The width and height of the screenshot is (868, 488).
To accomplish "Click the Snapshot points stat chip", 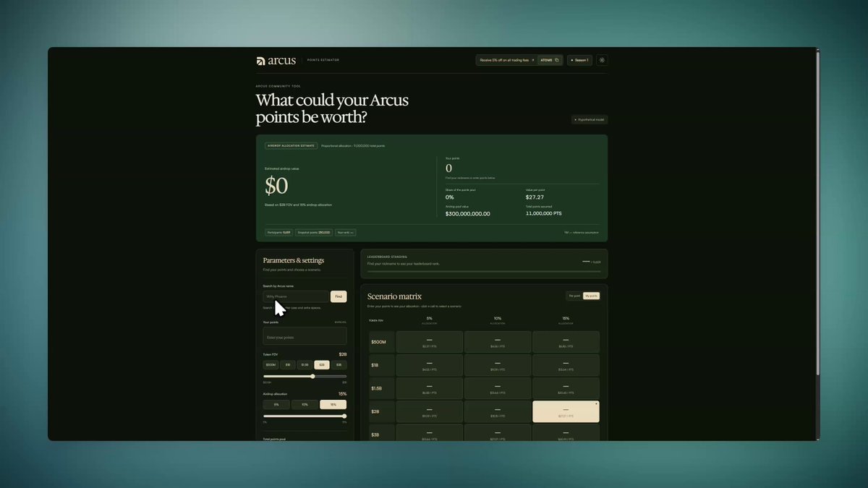I will [x=314, y=233].
